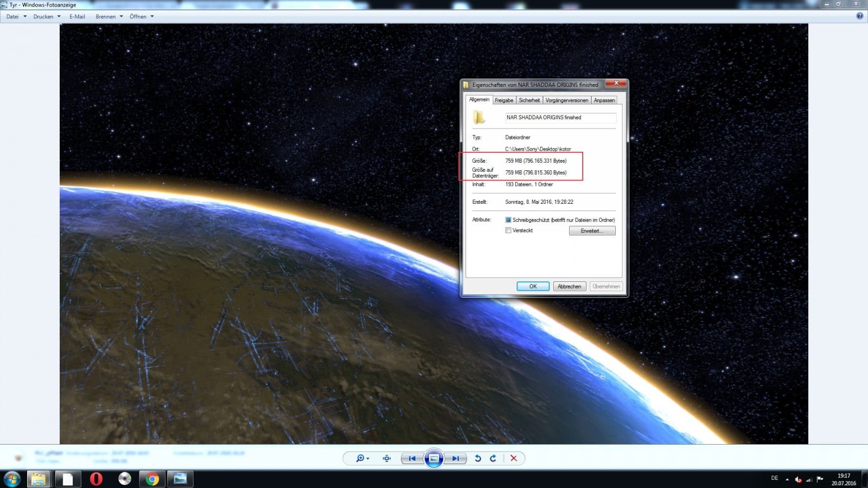Viewport: 868px width, 488px height.
Task: Launch Opera from the taskbar
Action: (x=96, y=479)
